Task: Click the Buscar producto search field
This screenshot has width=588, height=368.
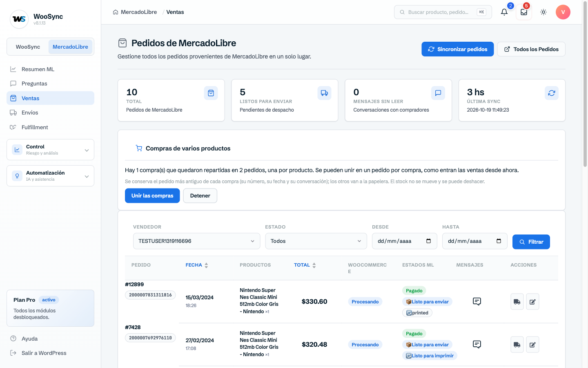Action: tap(443, 12)
